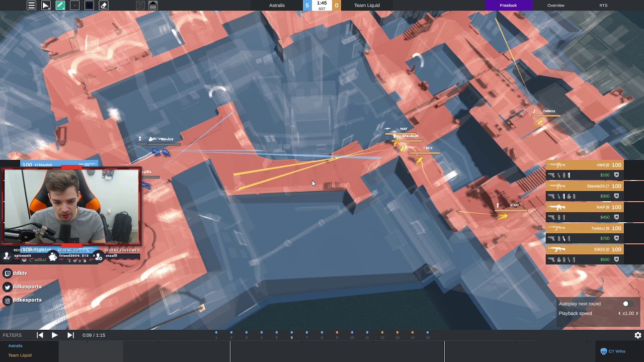
Task: Select the pointer arrow tool
Action: tap(46, 6)
